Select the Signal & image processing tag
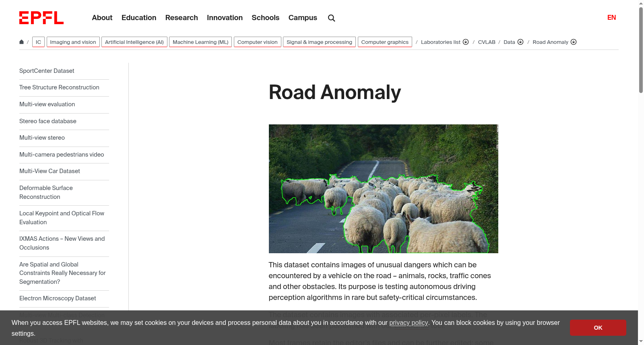 click(319, 42)
